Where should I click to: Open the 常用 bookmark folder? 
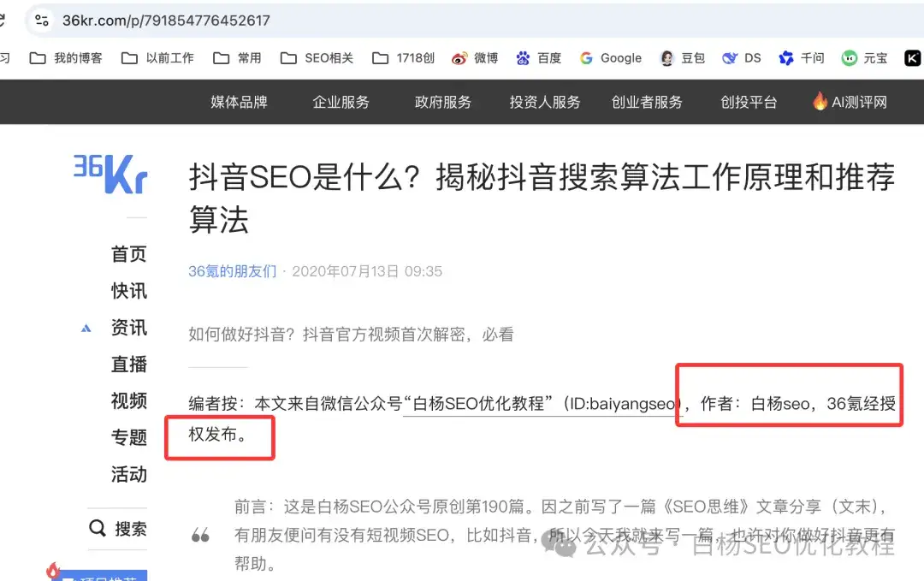pos(238,57)
